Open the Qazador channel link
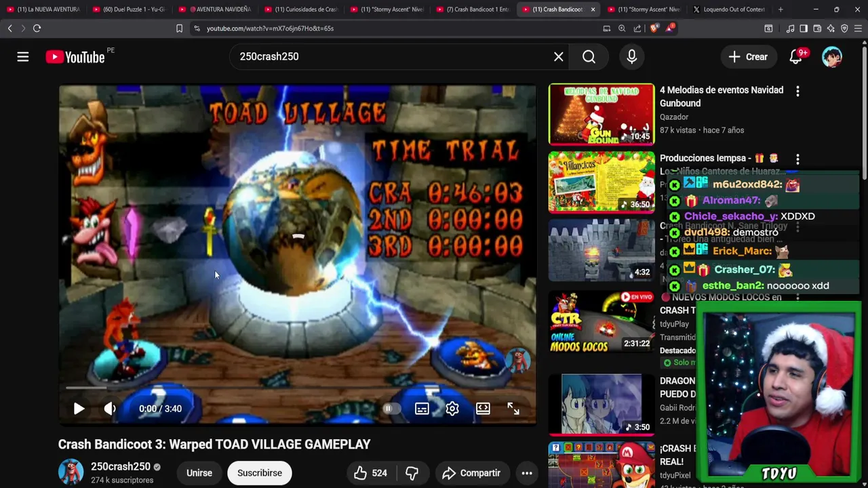Image resolution: width=868 pixels, height=488 pixels. click(x=674, y=117)
